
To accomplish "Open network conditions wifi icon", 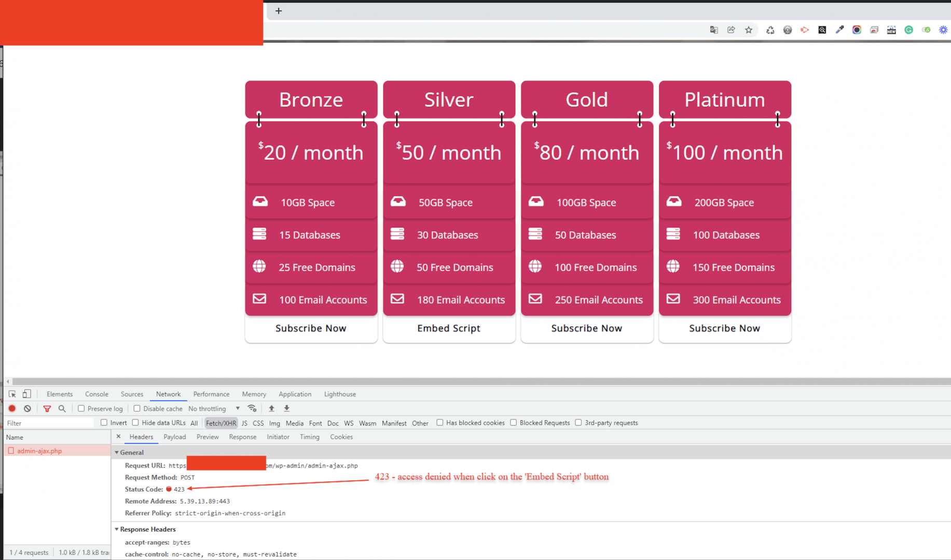I will (252, 409).
